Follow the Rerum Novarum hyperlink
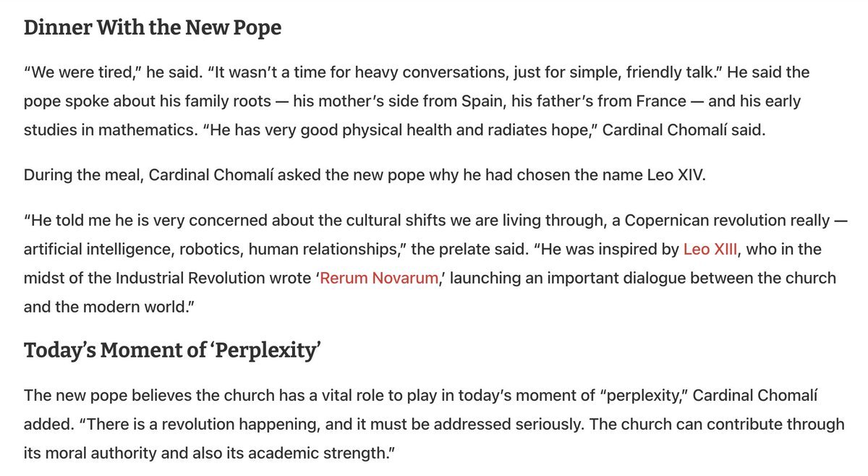The image size is (868, 476). click(x=378, y=278)
